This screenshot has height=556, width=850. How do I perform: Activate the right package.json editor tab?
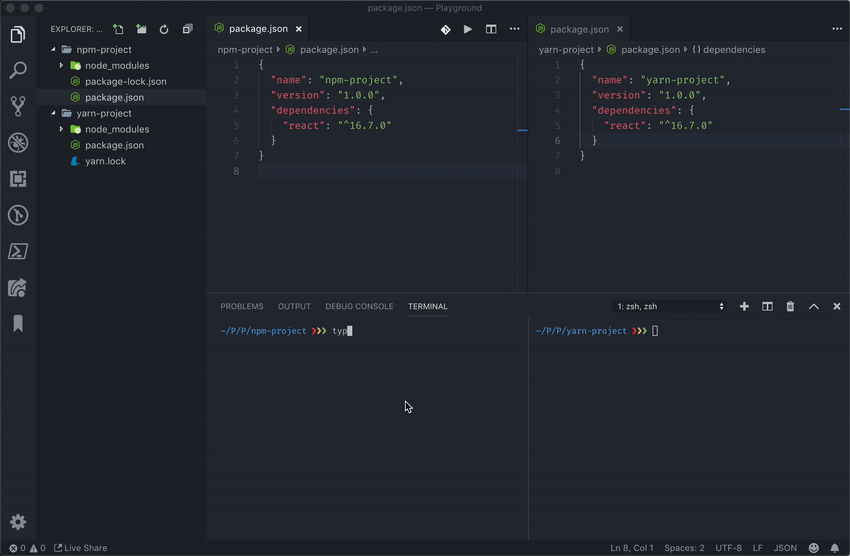(579, 29)
